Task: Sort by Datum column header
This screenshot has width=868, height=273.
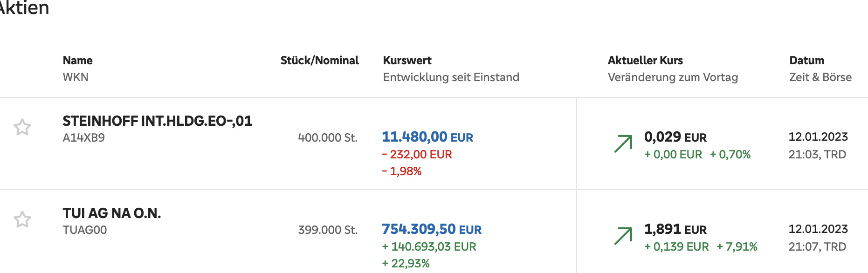Action: coord(806,61)
